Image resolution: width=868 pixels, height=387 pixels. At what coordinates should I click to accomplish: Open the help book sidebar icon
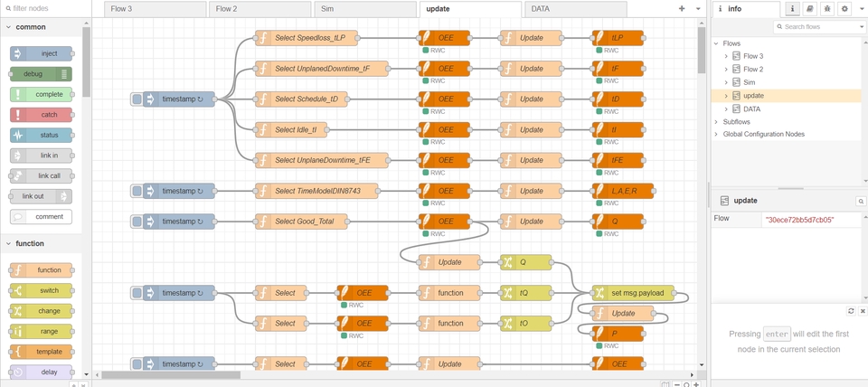(810, 9)
